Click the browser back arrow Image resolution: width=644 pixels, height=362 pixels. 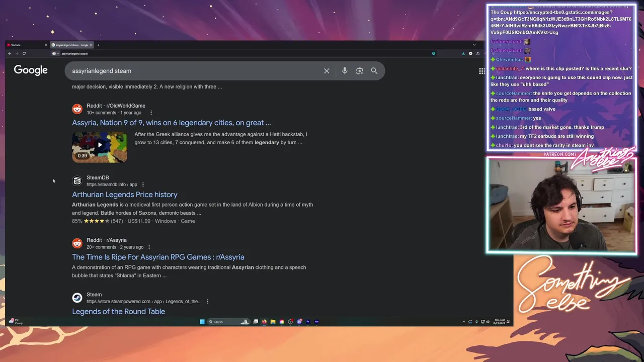pos(10,53)
